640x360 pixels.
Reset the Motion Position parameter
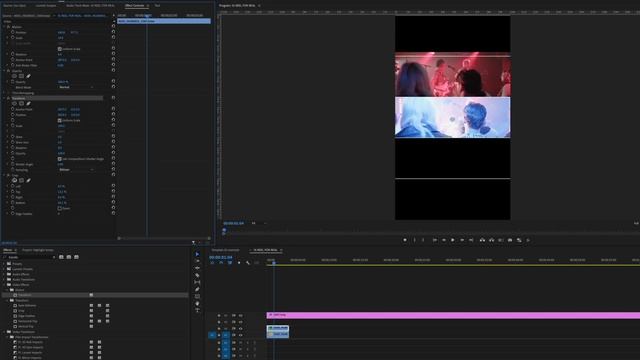113,32
